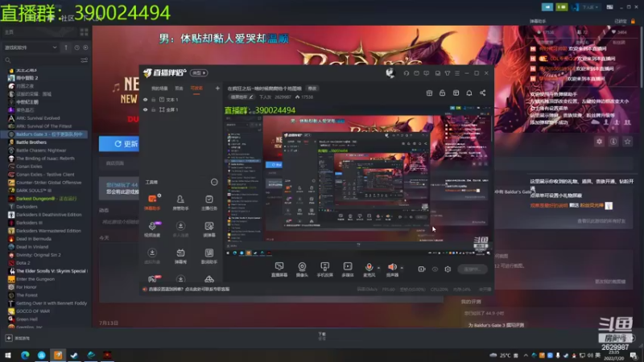The image size is (644, 362).
Task: Open 游戏和软件 dropdown in Steam library
Action: tap(31, 47)
